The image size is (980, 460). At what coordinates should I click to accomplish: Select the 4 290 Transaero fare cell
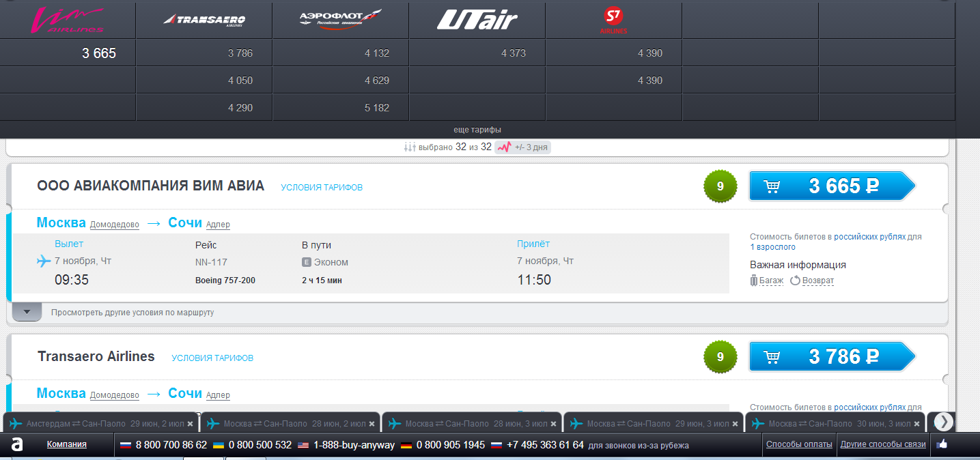click(x=204, y=108)
